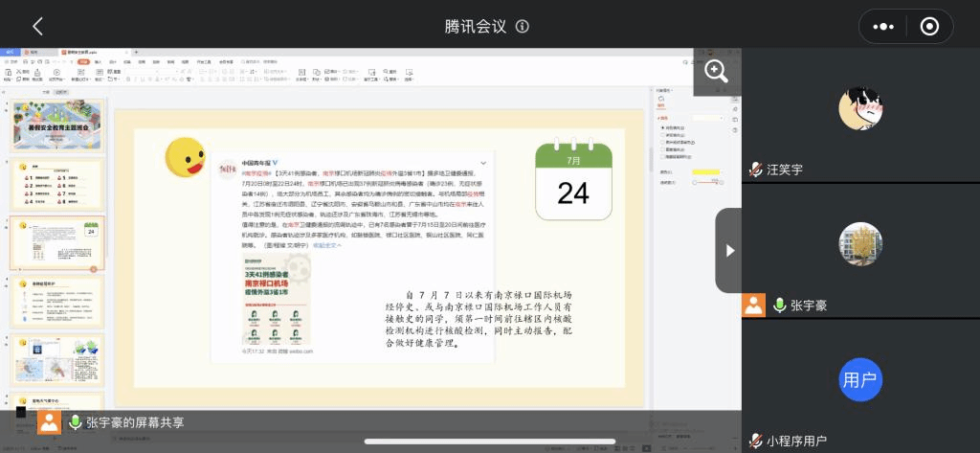Viewport: 980px width, 453px height.
Task: Open the 选择 selection tool
Action: coord(408,73)
